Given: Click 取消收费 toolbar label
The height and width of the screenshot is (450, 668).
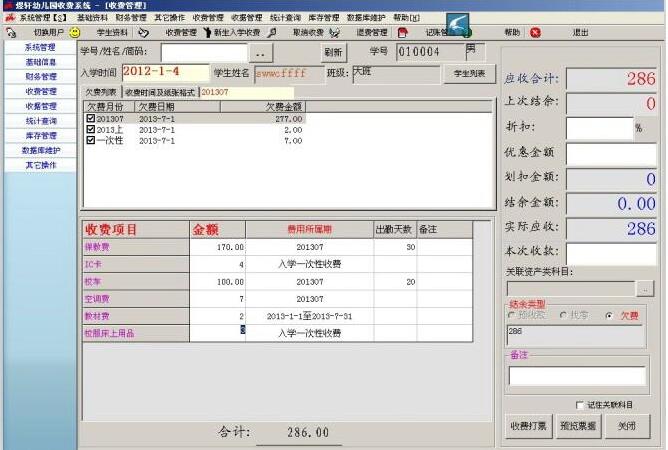Looking at the screenshot, I should pos(308,32).
